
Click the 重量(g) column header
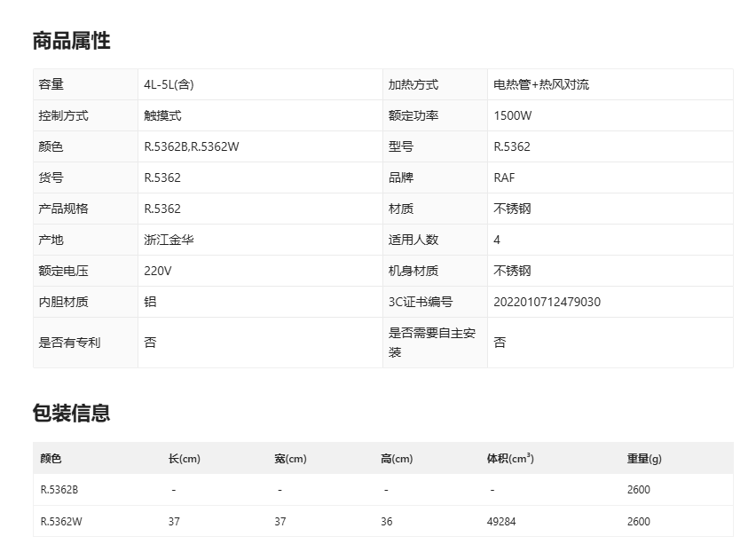click(x=644, y=459)
